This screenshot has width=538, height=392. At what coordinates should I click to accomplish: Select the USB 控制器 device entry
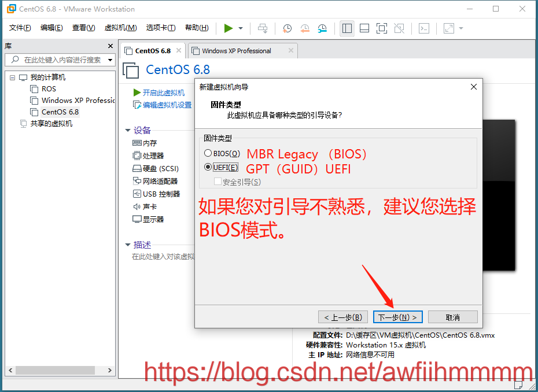pos(156,194)
